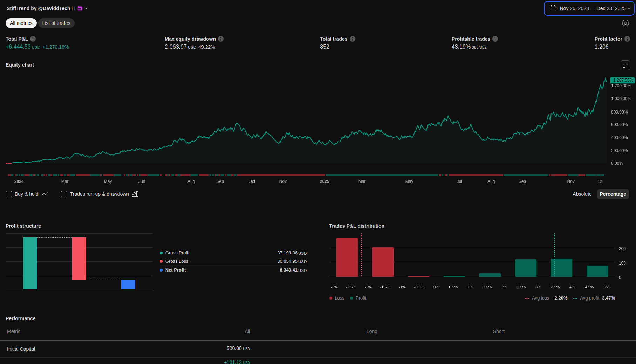This screenshot has height=364, width=636.
Task: Click the info icon beside Total P&L
Action: click(x=33, y=39)
